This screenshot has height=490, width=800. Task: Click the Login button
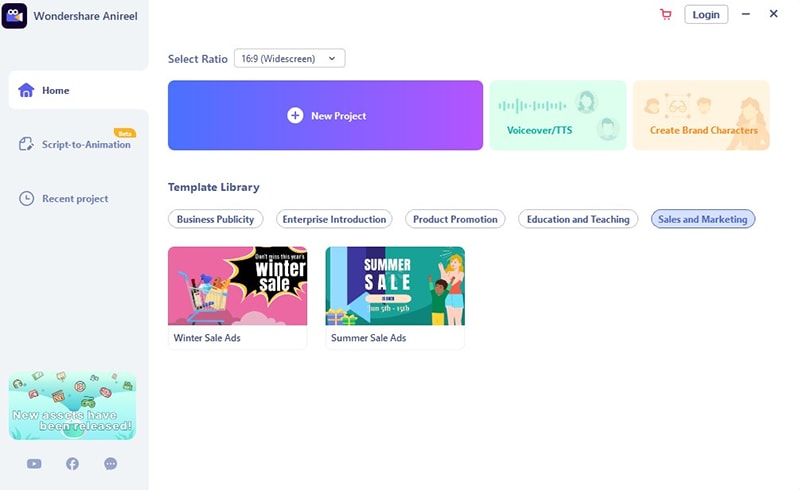tap(706, 14)
